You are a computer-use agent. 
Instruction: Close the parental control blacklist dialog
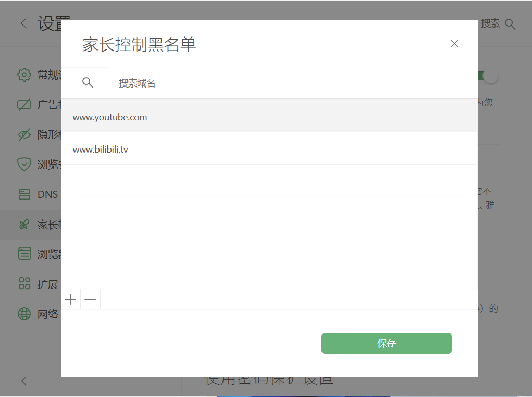[454, 43]
